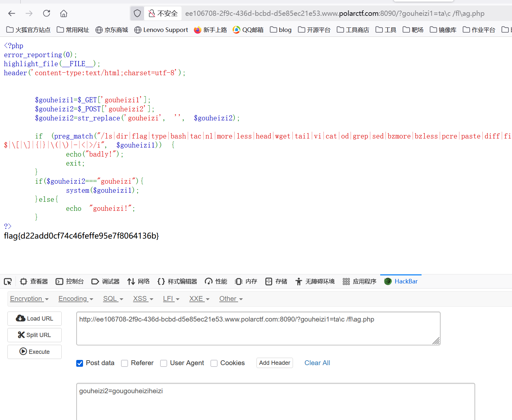
Task: Open the blog bookmark folder
Action: [281, 30]
